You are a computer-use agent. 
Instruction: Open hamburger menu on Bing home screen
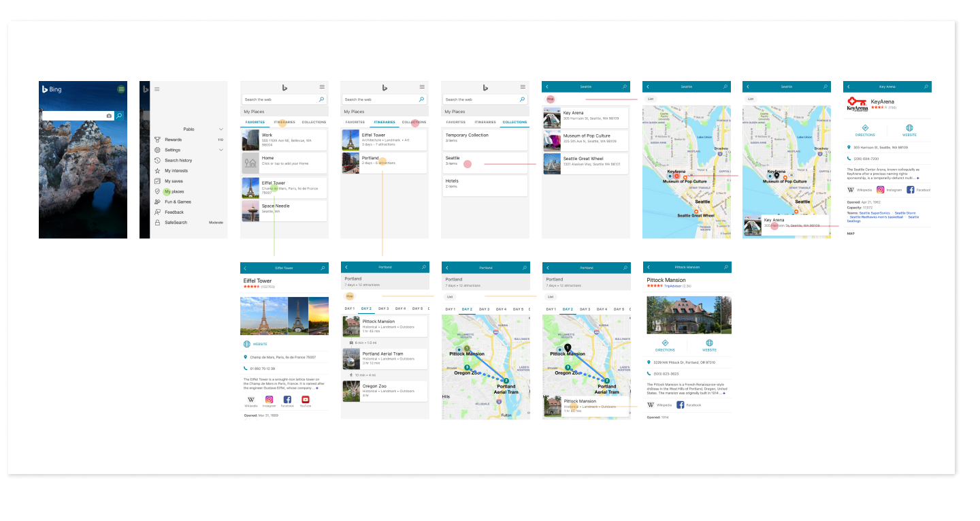pyautogui.click(x=121, y=89)
